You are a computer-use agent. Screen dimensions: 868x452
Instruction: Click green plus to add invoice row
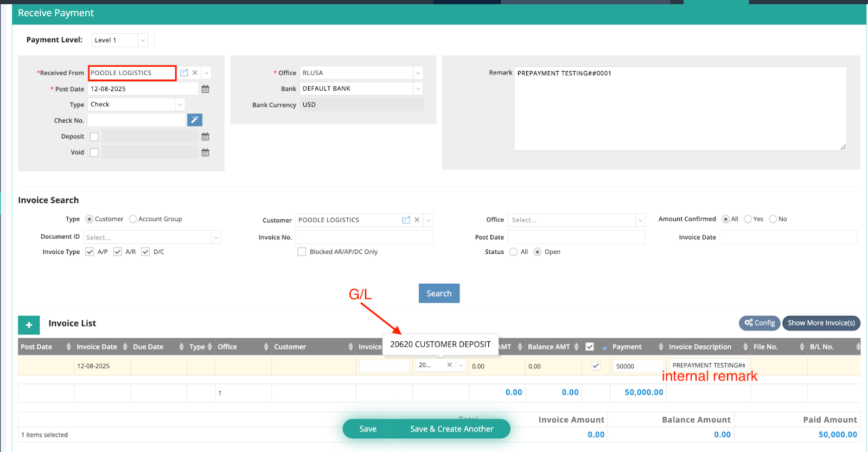(x=29, y=324)
